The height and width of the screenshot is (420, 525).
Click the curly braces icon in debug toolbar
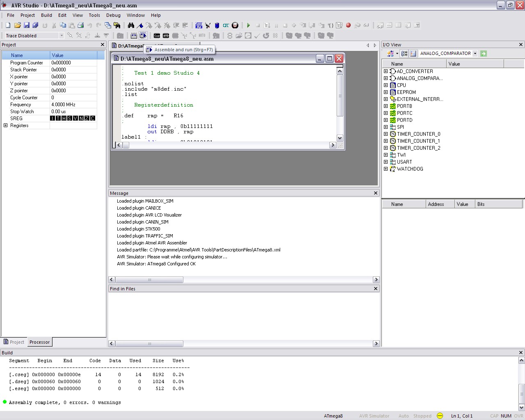click(x=330, y=25)
